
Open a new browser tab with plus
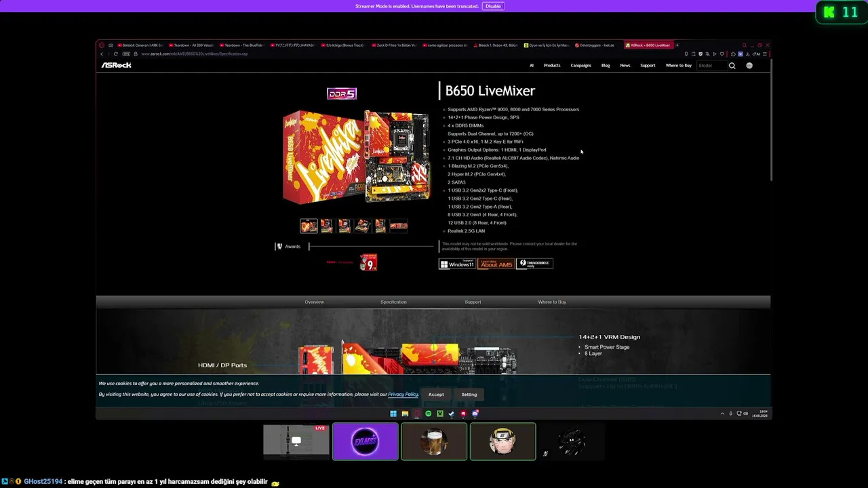[677, 45]
